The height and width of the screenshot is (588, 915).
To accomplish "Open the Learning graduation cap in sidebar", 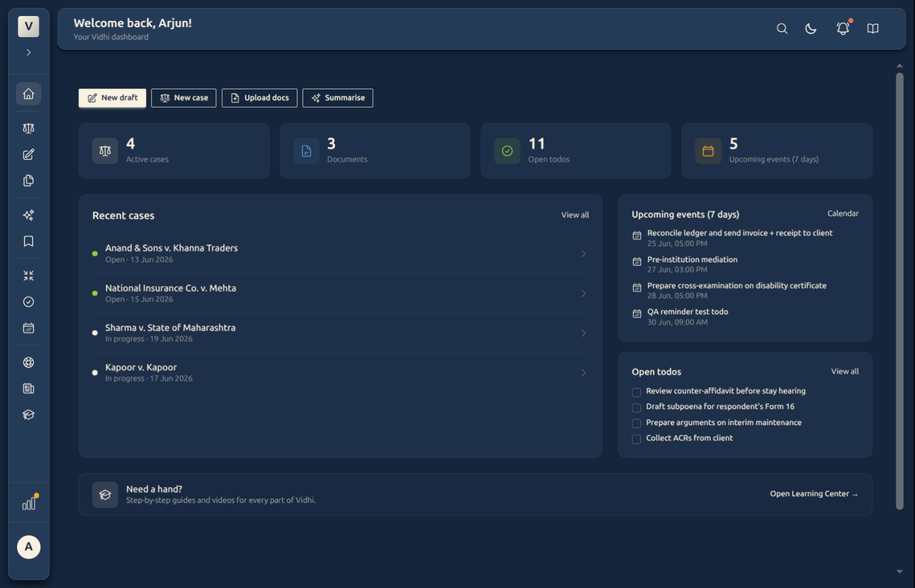I will [x=29, y=415].
